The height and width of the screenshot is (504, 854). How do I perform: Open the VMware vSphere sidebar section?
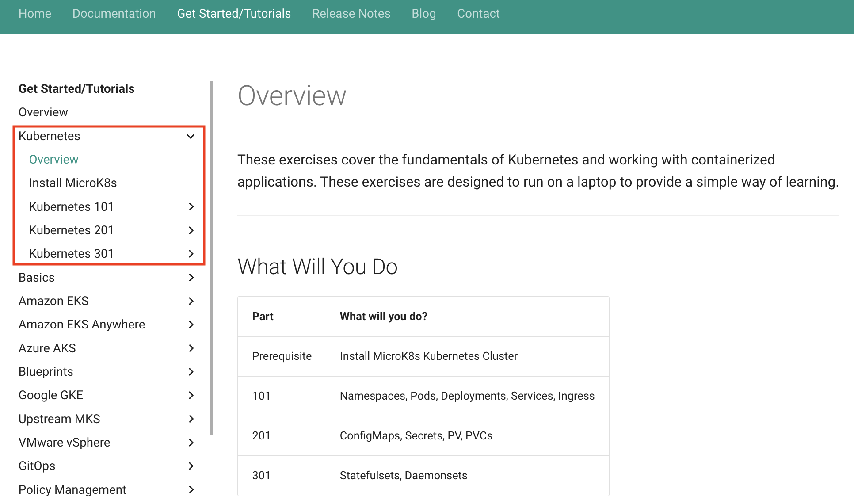coord(65,443)
